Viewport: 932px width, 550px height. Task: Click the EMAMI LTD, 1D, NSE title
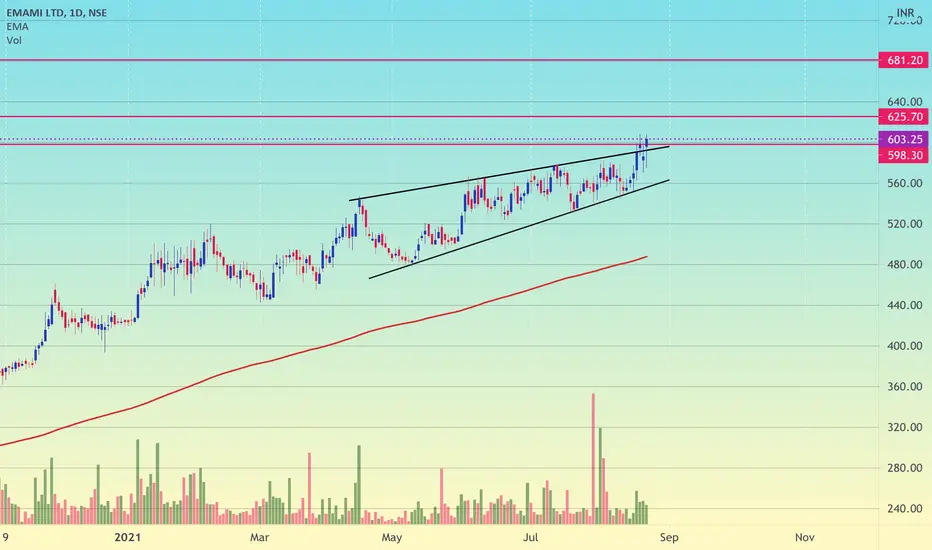[57, 12]
